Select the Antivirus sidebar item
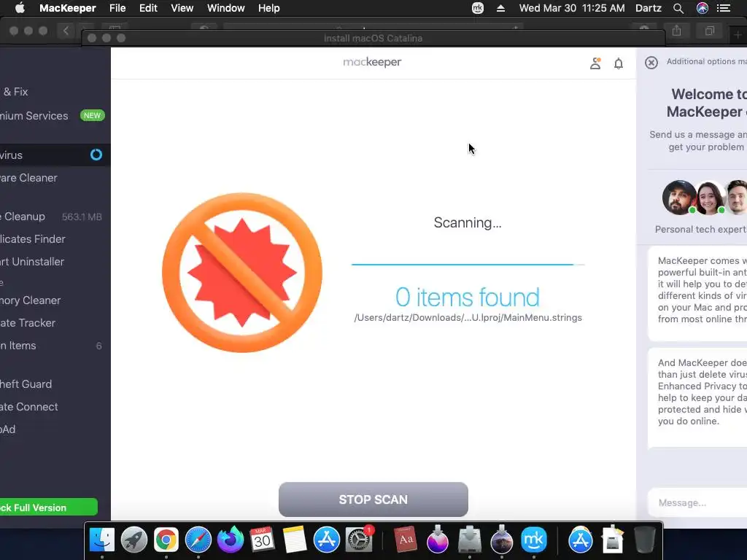 click(x=55, y=155)
